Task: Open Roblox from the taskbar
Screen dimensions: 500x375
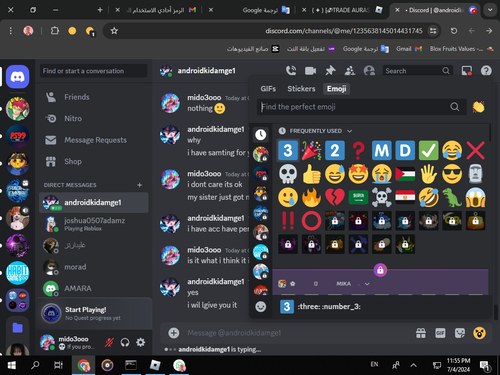Action: tap(155, 365)
